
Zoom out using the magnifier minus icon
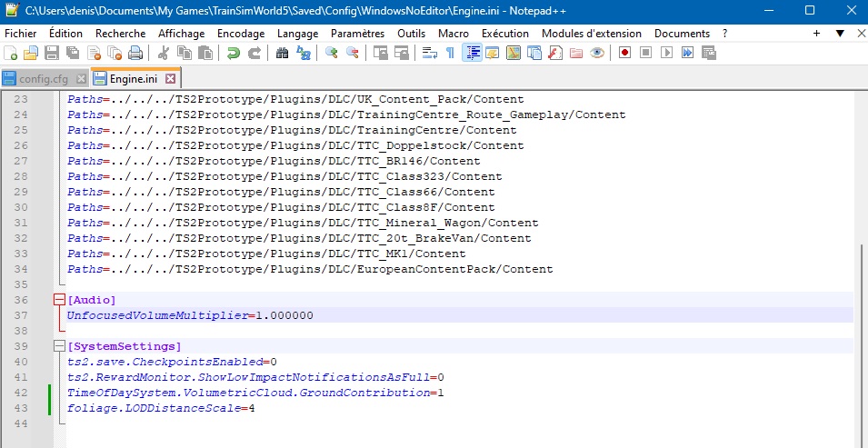click(x=352, y=54)
